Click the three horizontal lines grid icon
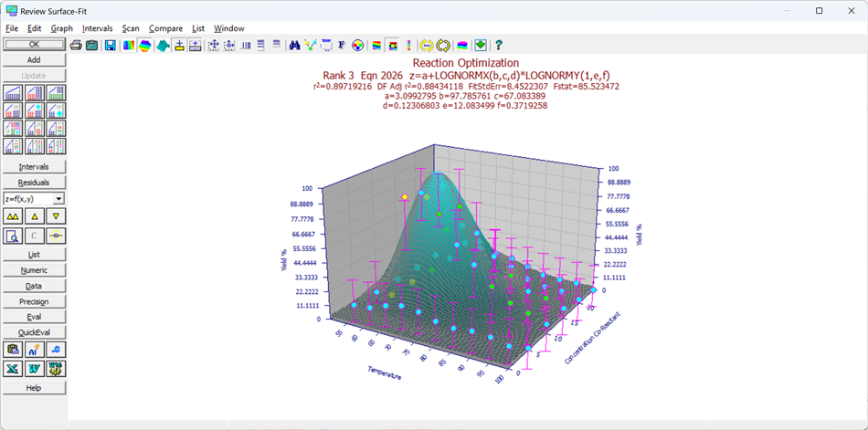 click(x=260, y=46)
